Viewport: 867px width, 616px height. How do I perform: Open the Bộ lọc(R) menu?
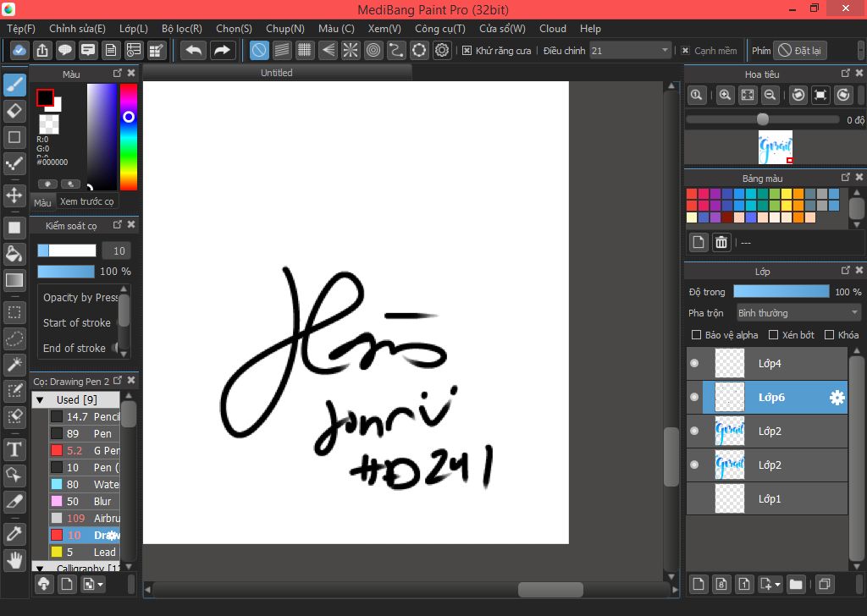click(x=181, y=29)
